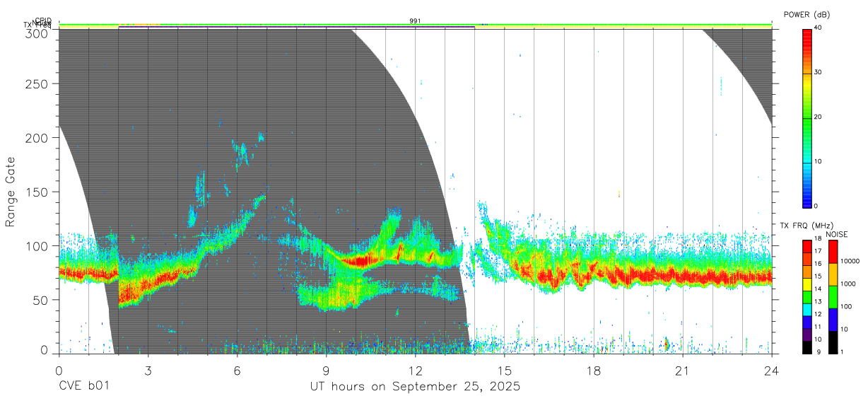The image size is (868, 401).
Task: Click the 'Range Gate' y-axis title
Action: coord(11,192)
